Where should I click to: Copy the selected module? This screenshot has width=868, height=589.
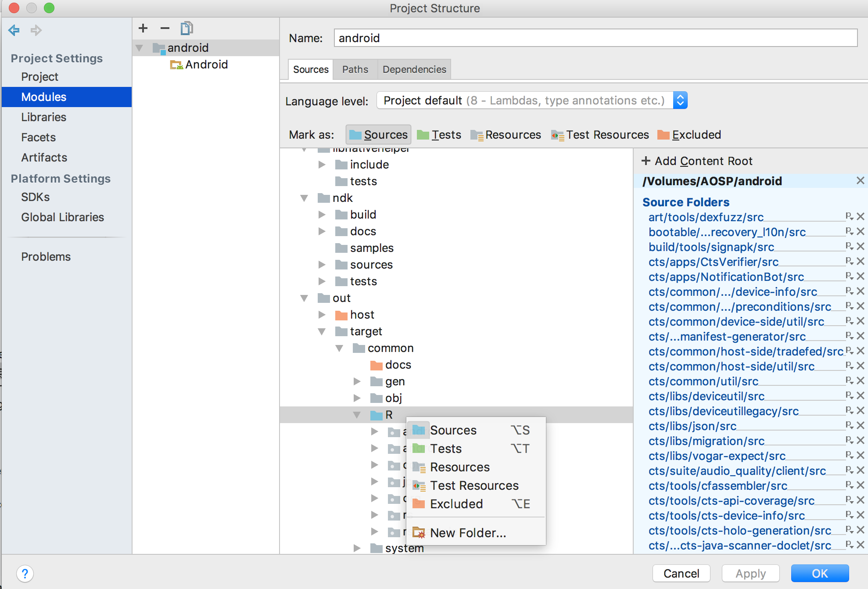pos(187,28)
